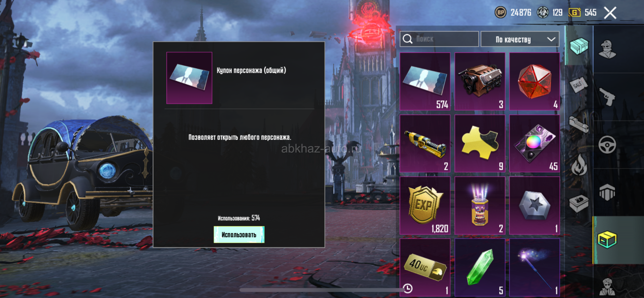Screen dimensions: 644x298
Task: Click the G gold currency icon
Action: 575,13
